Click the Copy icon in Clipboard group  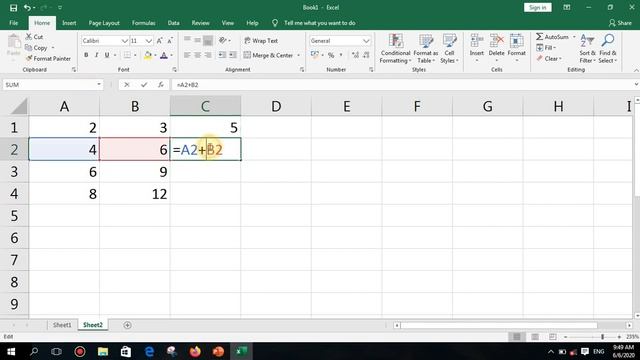point(29,48)
